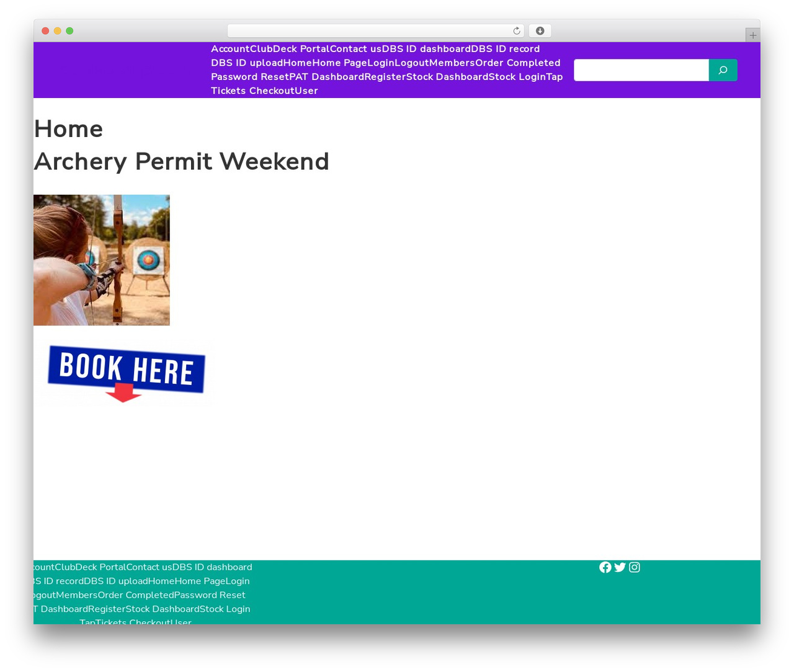
Task: Click Login footer link
Action: (238, 581)
